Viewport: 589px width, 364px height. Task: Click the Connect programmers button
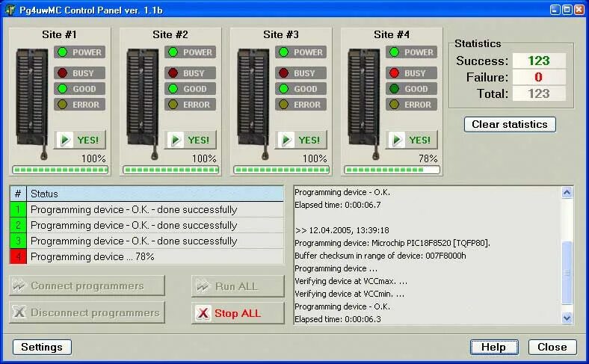point(87,286)
